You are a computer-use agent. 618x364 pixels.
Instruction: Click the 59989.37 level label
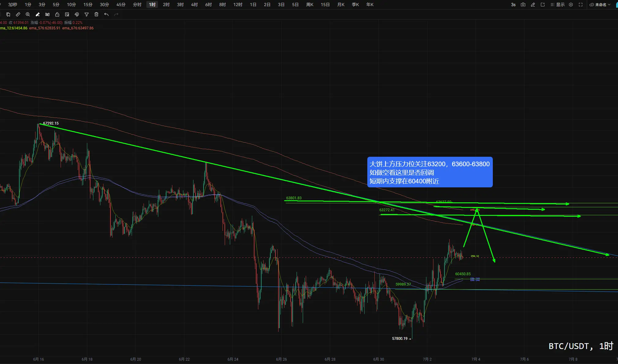[x=403, y=284]
